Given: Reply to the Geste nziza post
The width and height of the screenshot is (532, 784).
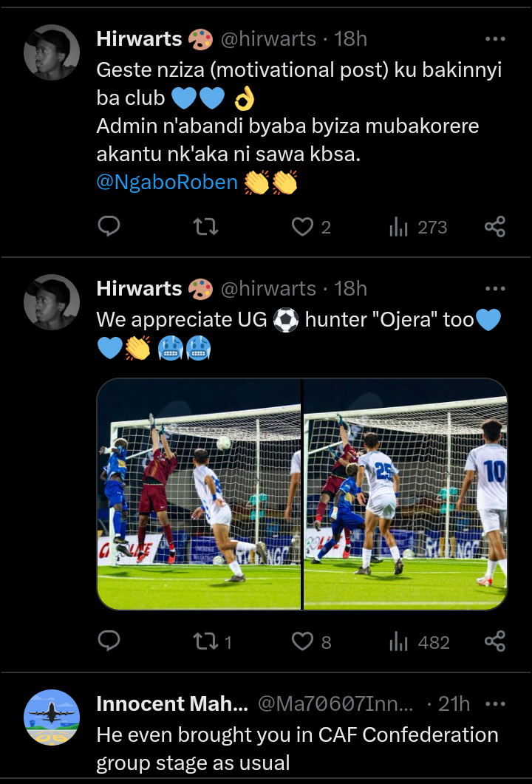Looking at the screenshot, I should point(109,227).
